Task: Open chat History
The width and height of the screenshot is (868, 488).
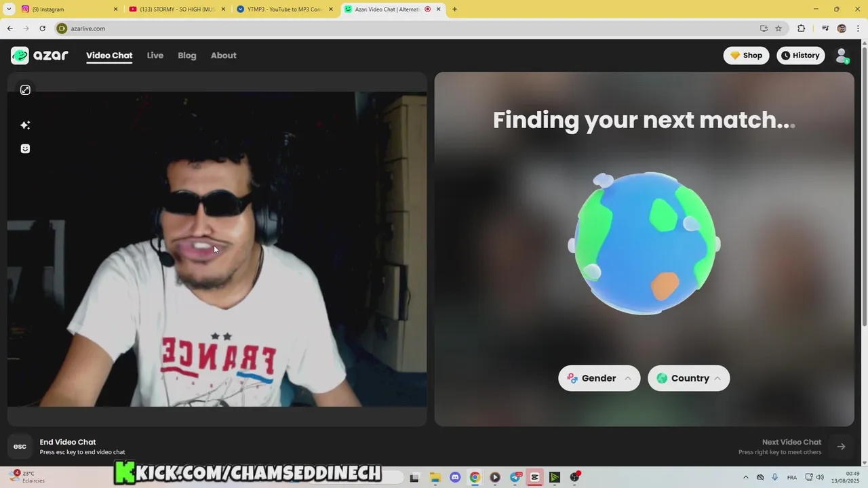Action: click(800, 56)
